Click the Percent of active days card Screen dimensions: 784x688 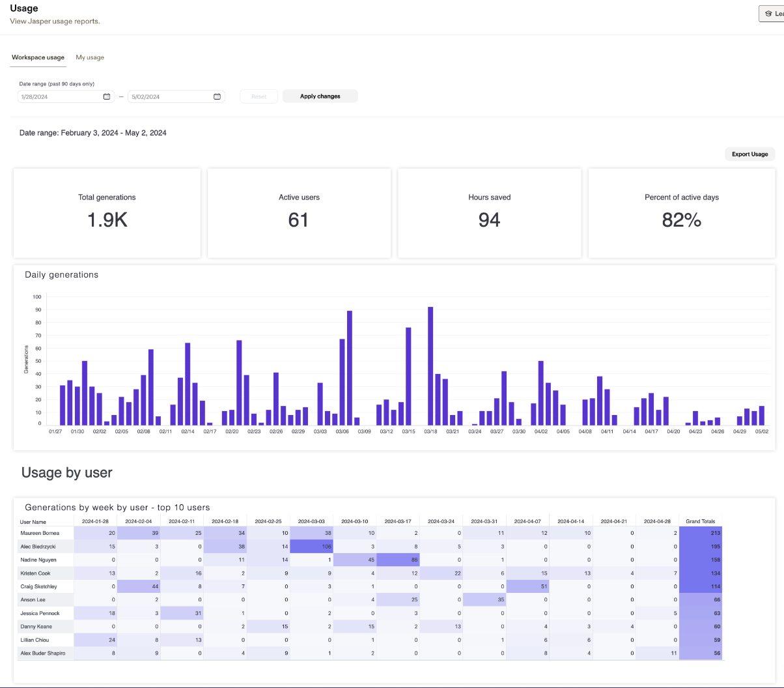(x=682, y=213)
